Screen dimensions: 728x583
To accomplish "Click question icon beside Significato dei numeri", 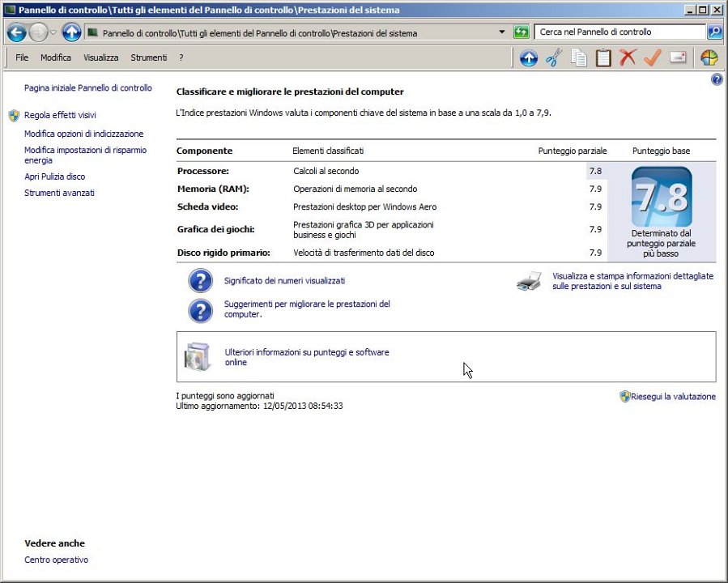I will tap(201, 281).
